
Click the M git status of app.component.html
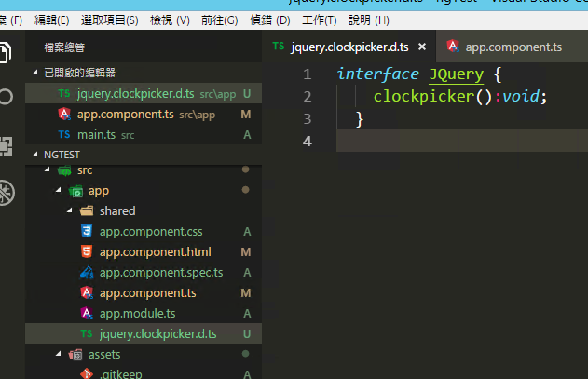click(246, 252)
